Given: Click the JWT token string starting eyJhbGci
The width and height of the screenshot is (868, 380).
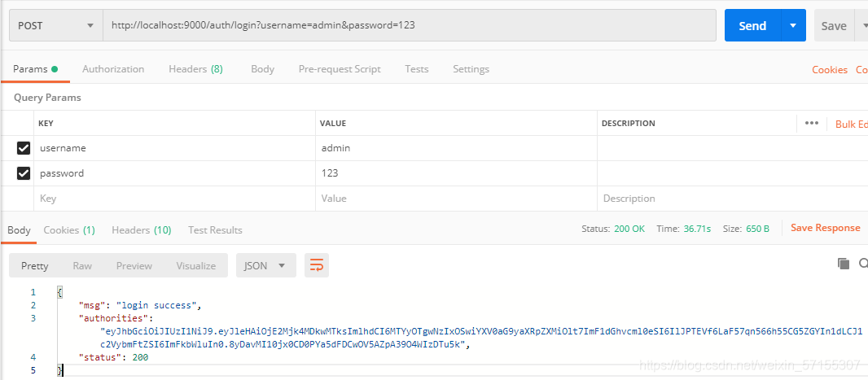Looking at the screenshot, I should pos(480,338).
